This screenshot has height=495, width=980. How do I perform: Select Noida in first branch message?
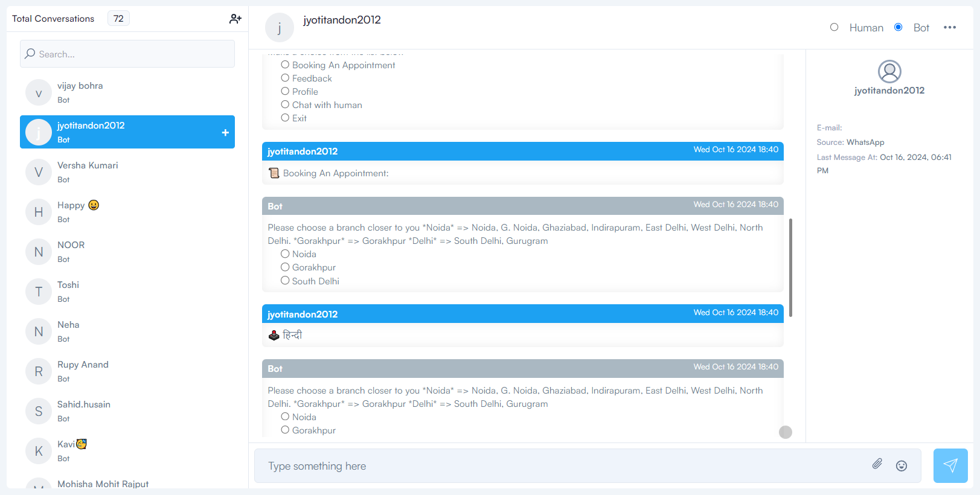click(285, 254)
